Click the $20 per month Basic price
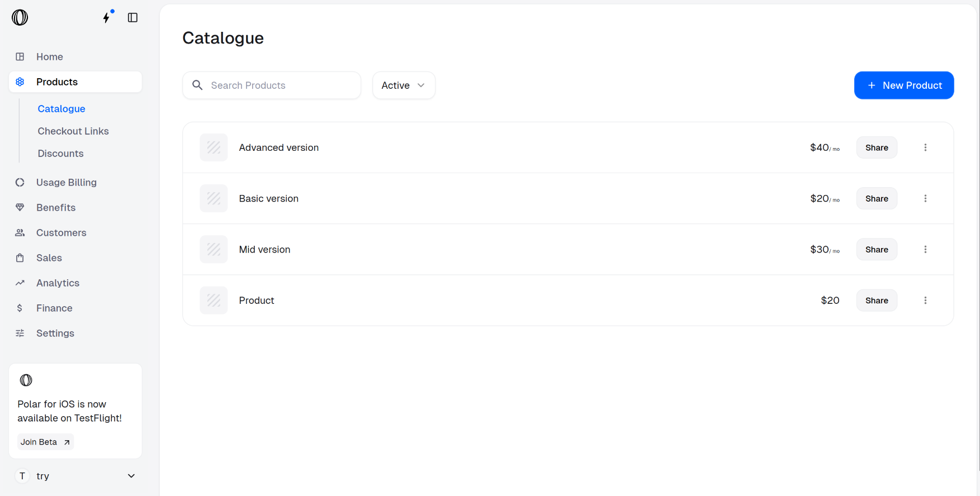 pyautogui.click(x=825, y=198)
